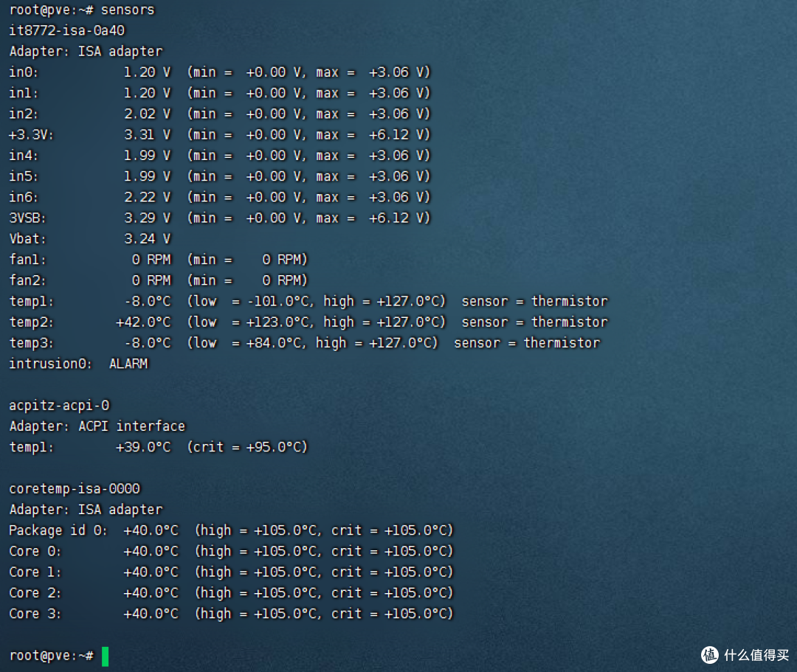The width and height of the screenshot is (797, 672).
Task: Click the 'ACPI interface' adapter text
Action: click(x=131, y=426)
